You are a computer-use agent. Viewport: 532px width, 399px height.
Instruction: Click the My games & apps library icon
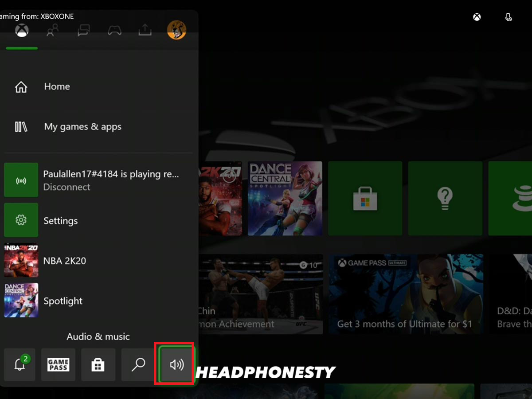(21, 127)
